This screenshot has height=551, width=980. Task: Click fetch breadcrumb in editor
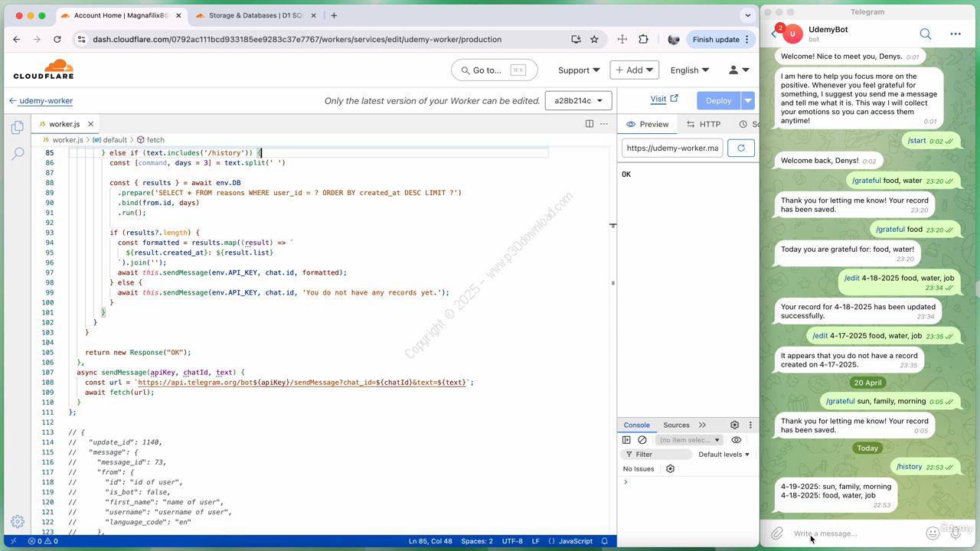pyautogui.click(x=151, y=140)
